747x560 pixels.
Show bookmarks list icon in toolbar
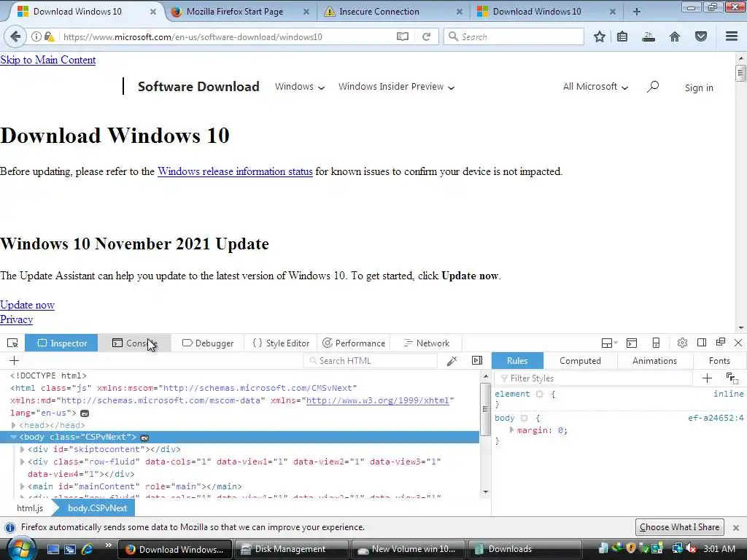(x=622, y=36)
